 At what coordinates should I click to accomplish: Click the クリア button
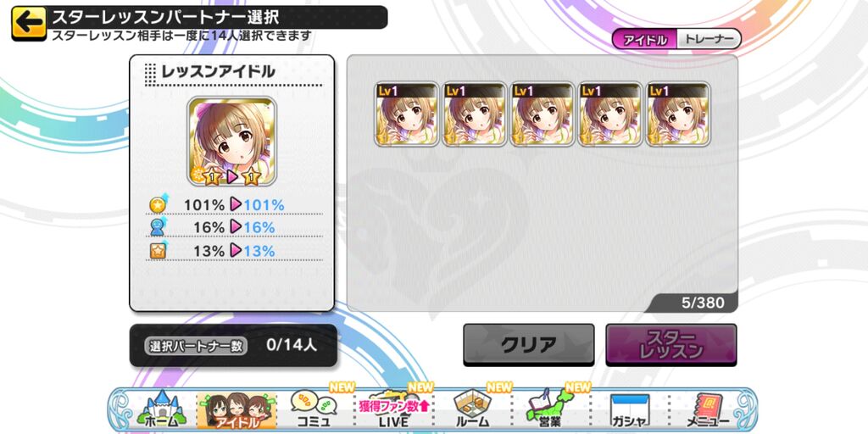tap(529, 345)
